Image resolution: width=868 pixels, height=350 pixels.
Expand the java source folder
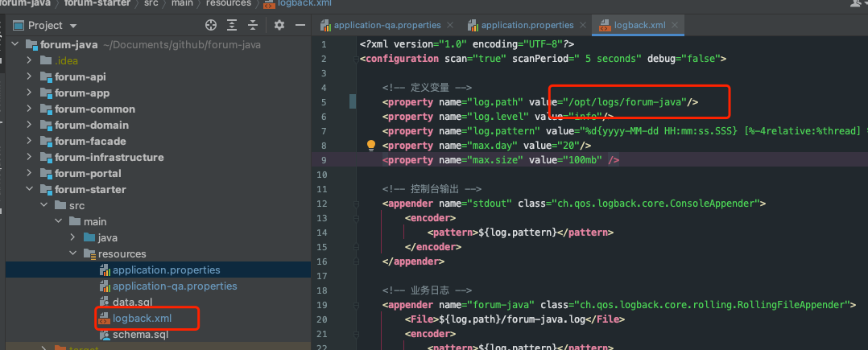pyautogui.click(x=72, y=237)
